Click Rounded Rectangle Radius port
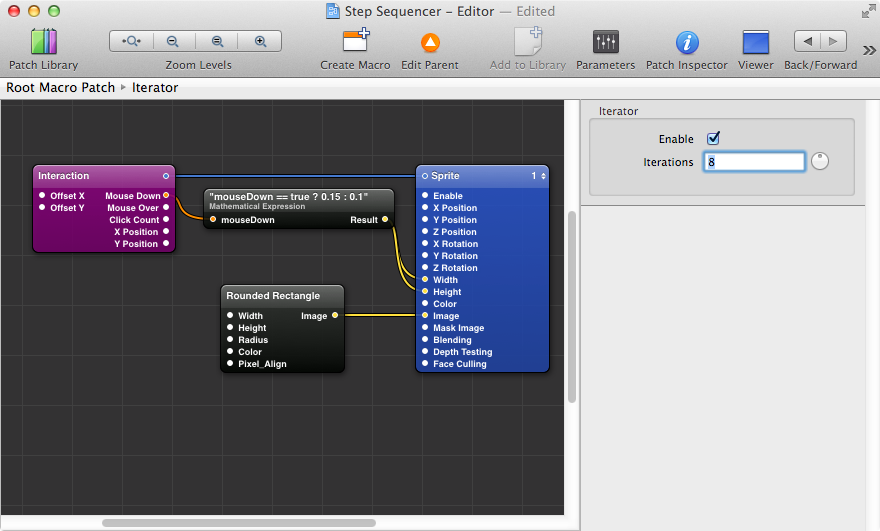This screenshot has width=880, height=531. pos(230,340)
